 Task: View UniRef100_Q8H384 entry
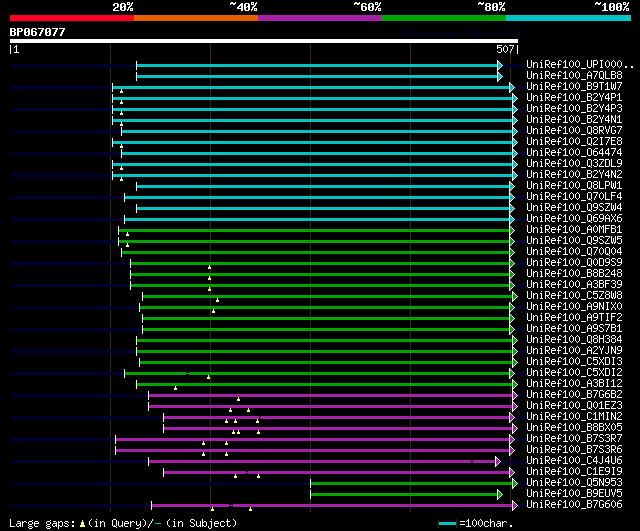click(x=574, y=340)
